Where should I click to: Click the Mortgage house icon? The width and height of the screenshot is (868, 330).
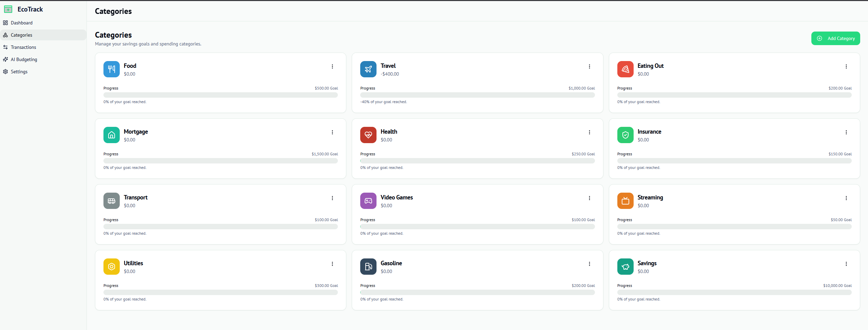coord(111,135)
